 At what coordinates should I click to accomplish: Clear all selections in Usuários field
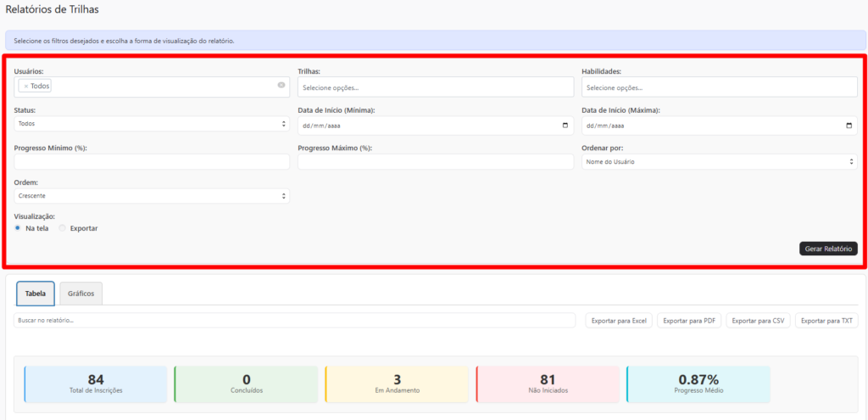pyautogui.click(x=281, y=85)
